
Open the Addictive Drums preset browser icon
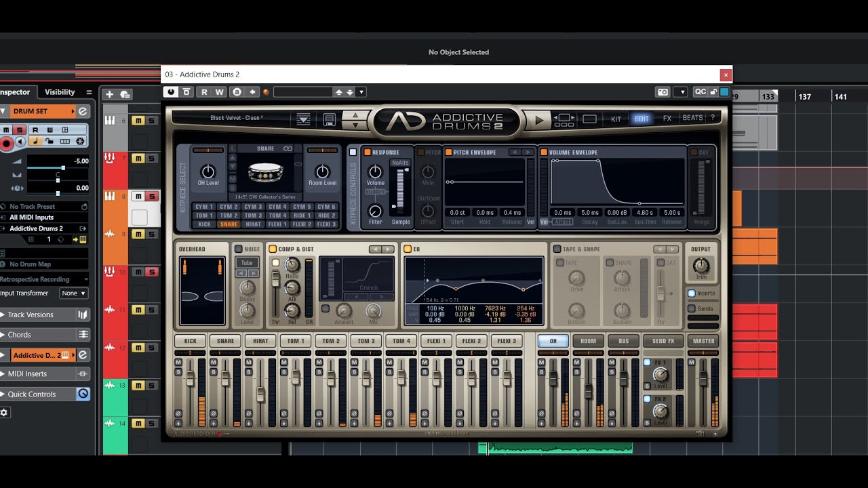click(303, 120)
